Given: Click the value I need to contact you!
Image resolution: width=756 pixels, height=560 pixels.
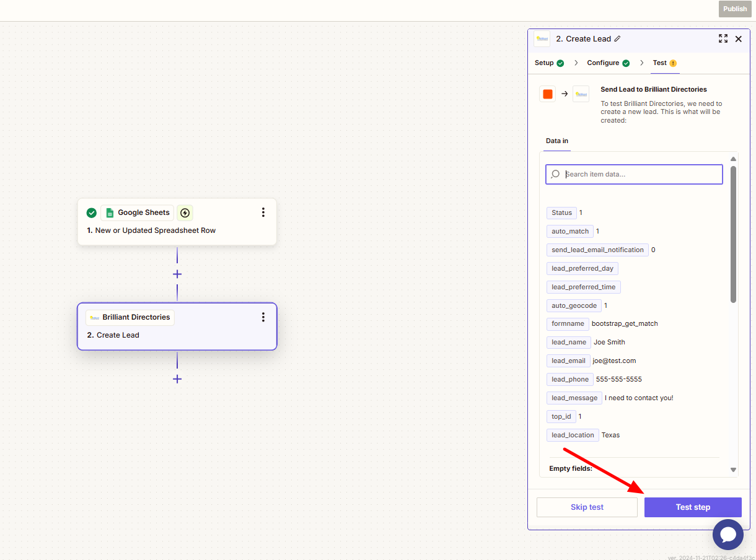Looking at the screenshot, I should click(639, 398).
